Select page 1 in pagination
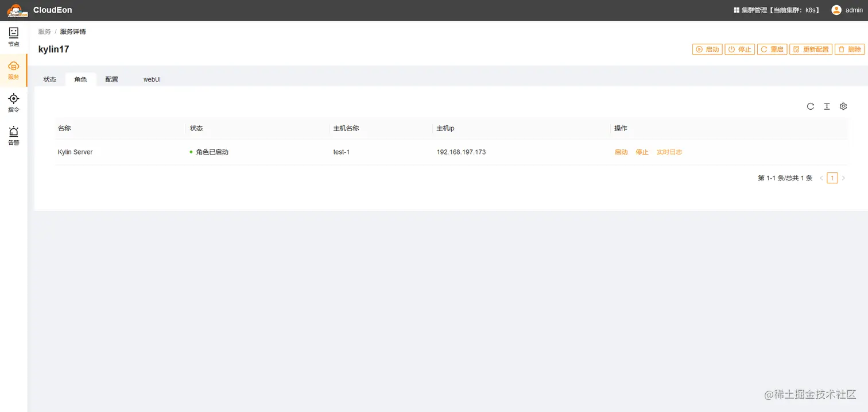868x412 pixels. pyautogui.click(x=832, y=178)
